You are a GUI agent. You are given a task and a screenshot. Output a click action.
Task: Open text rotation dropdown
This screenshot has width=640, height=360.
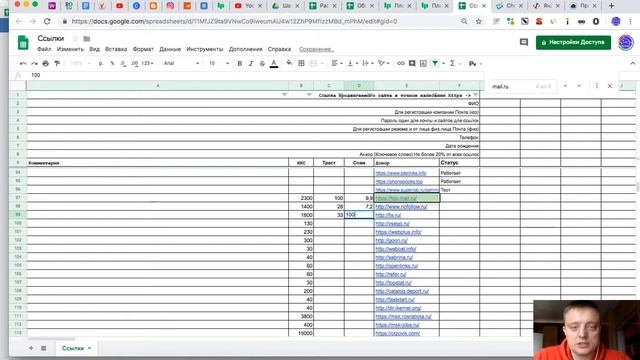[x=383, y=63]
